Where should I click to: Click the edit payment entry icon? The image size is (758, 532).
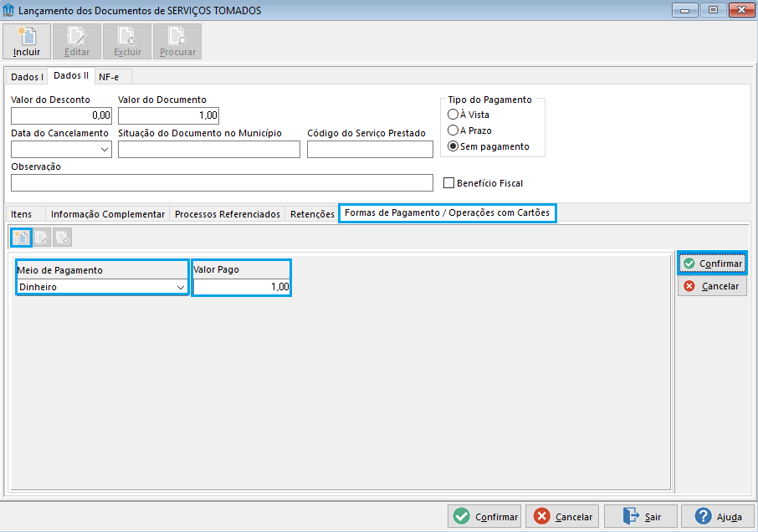(x=42, y=238)
